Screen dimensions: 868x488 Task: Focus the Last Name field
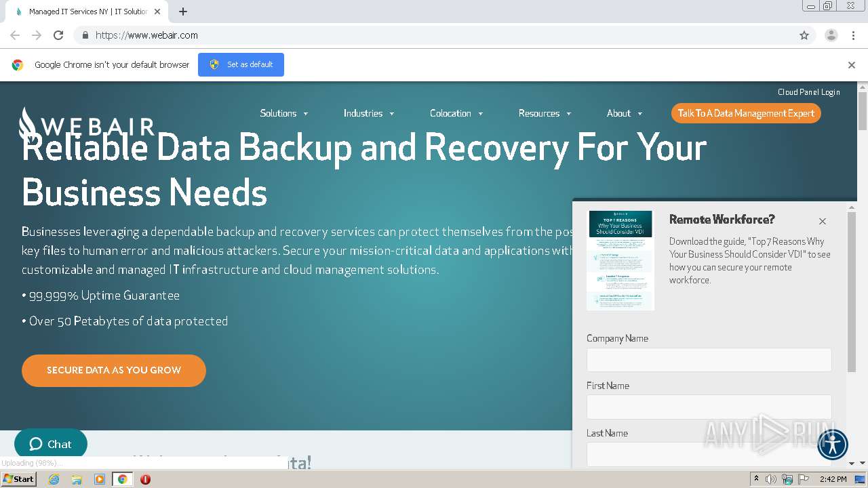(709, 454)
